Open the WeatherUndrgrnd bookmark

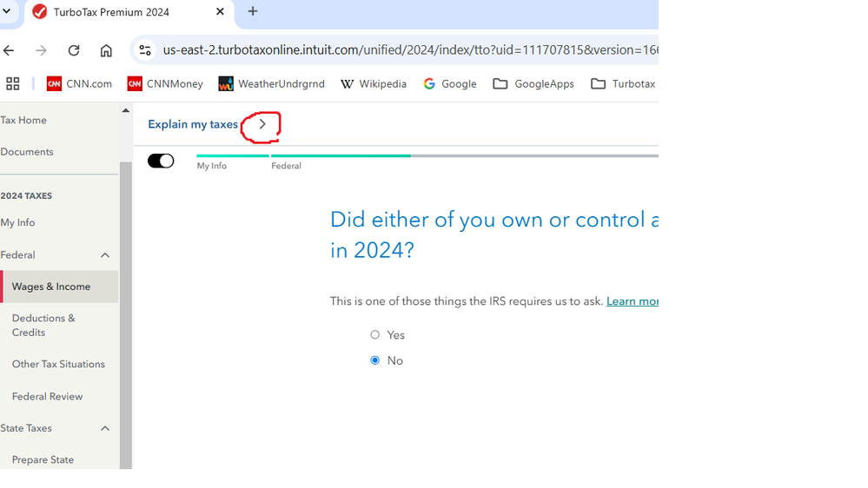point(272,83)
